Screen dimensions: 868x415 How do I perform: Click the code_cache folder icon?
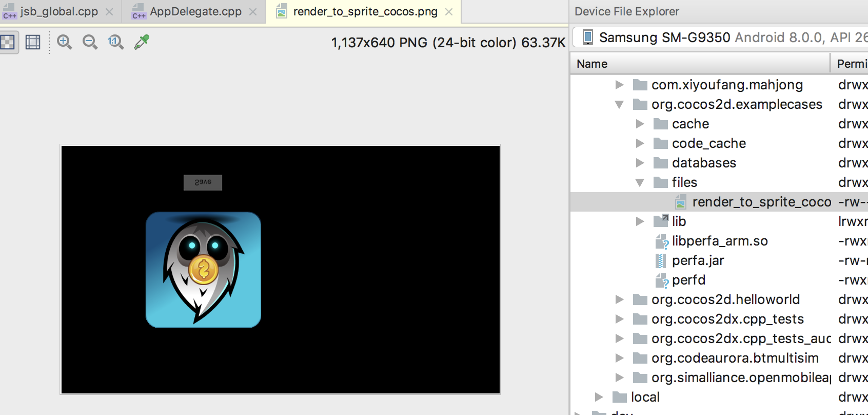coord(660,143)
